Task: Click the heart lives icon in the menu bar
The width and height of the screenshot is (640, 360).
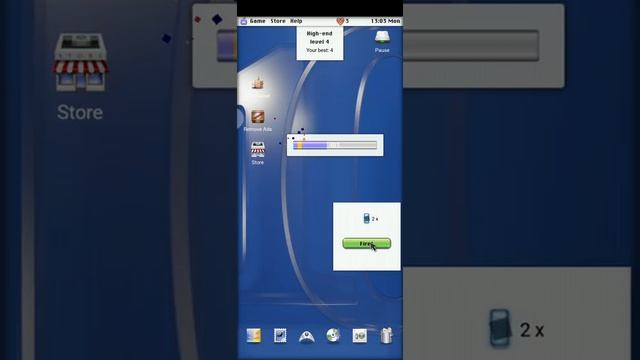Action: coord(340,21)
